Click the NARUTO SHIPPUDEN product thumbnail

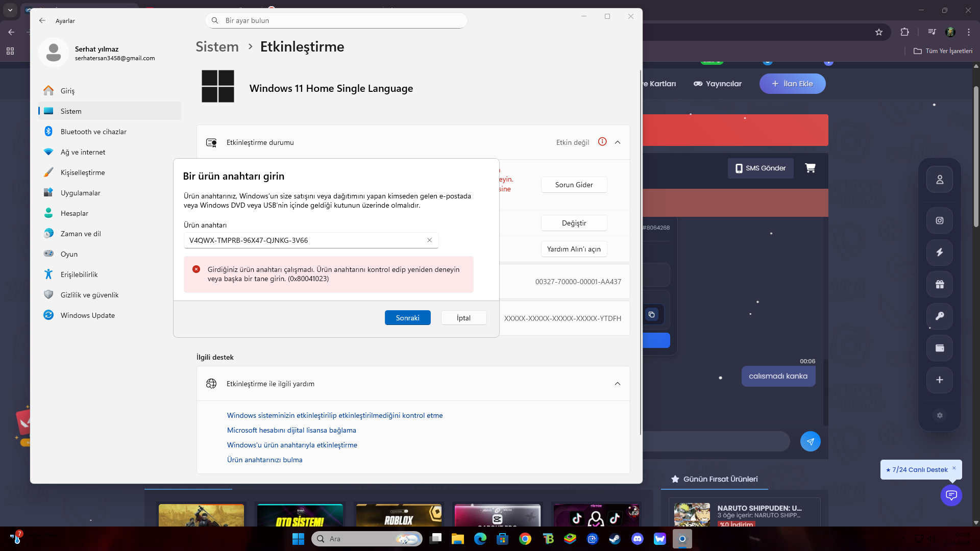pyautogui.click(x=692, y=515)
